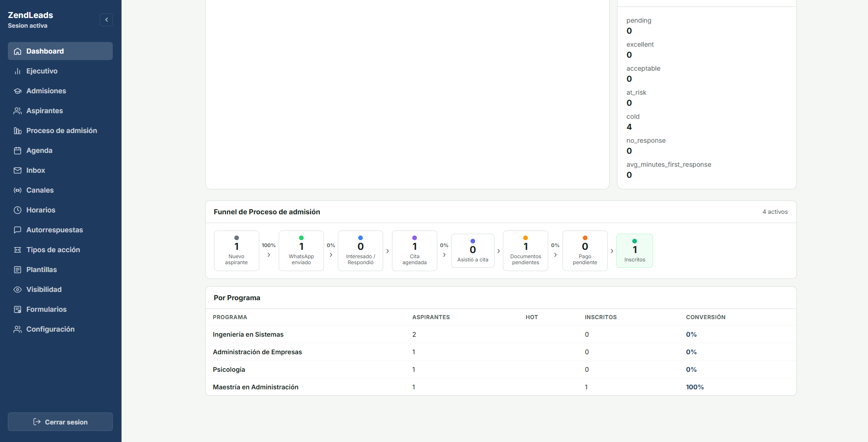Screen dimensions: 868x442
Task: Go to the Ejecutivo section
Action: point(60,71)
